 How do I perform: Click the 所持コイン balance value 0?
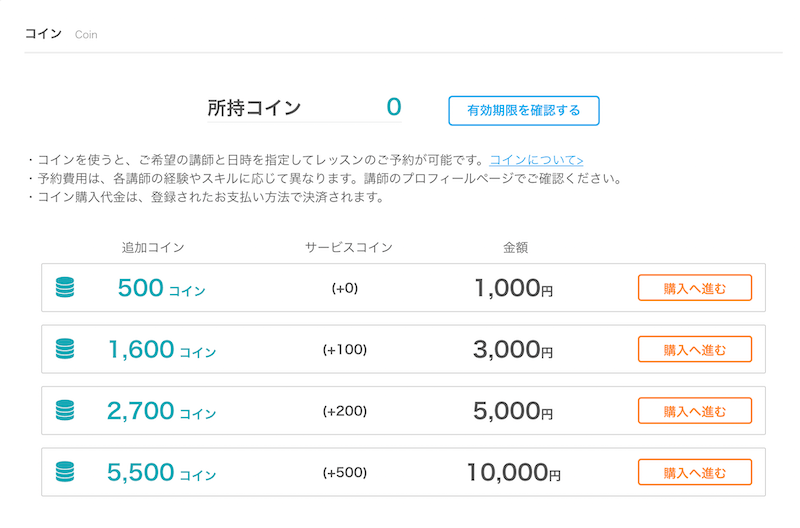click(x=394, y=107)
